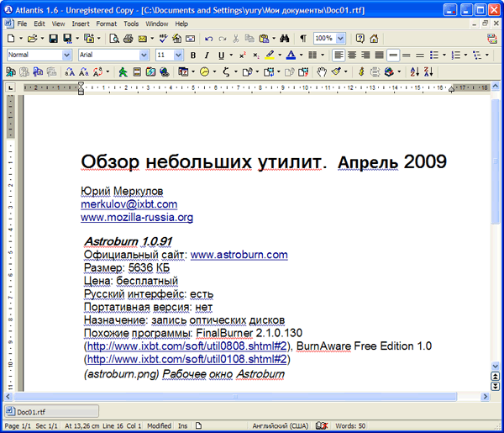
Task: Open Print Preview magnifier page icon
Action: point(114,39)
